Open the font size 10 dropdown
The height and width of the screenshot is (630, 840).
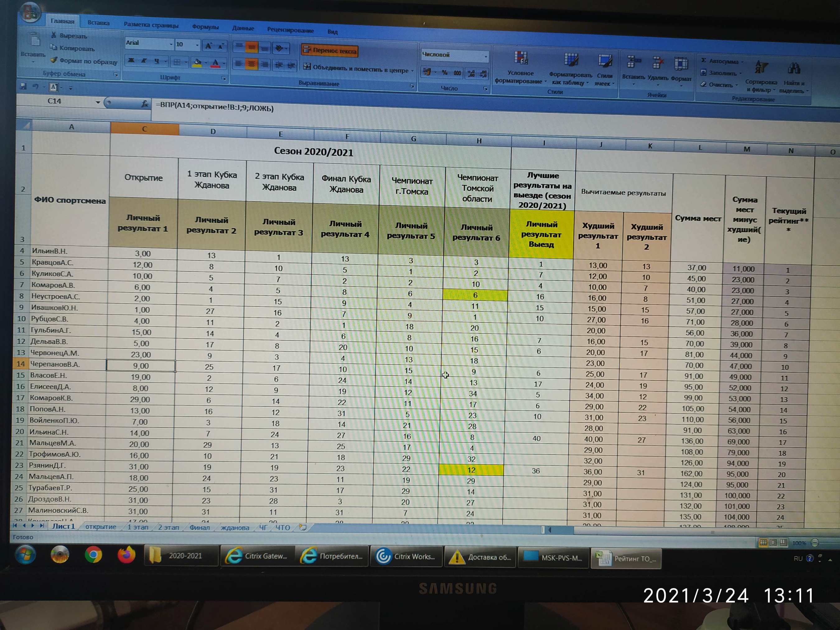click(197, 45)
